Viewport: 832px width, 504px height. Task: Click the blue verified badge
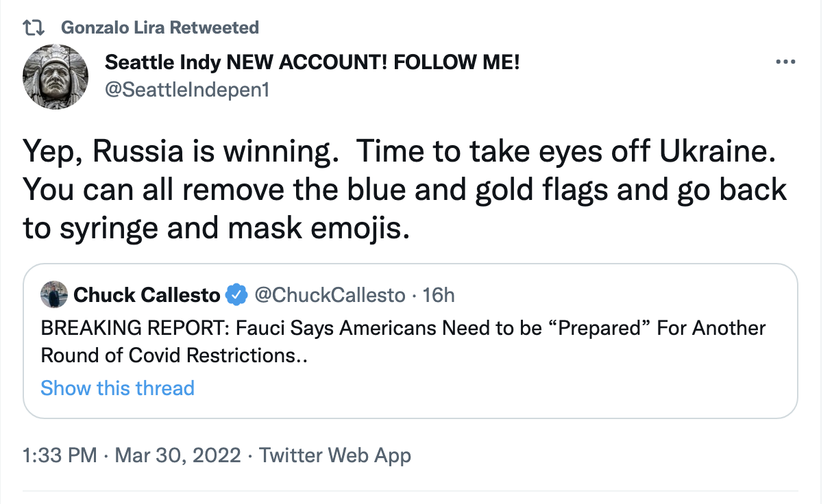[x=237, y=295]
